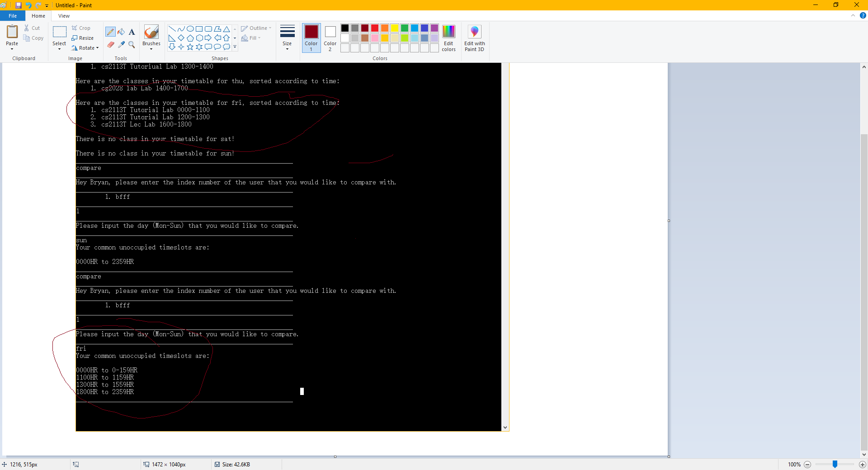Activate Color 2 background selector
This screenshot has width=868, height=470.
click(330, 38)
